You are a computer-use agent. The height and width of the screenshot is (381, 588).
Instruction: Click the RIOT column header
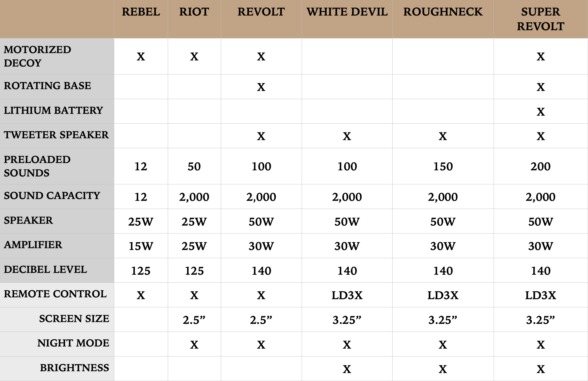click(x=194, y=12)
